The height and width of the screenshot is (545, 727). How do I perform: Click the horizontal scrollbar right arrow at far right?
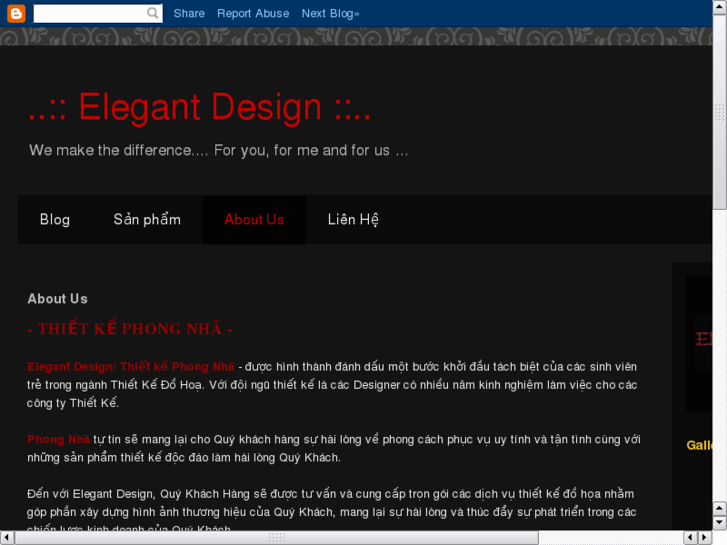[x=705, y=538]
